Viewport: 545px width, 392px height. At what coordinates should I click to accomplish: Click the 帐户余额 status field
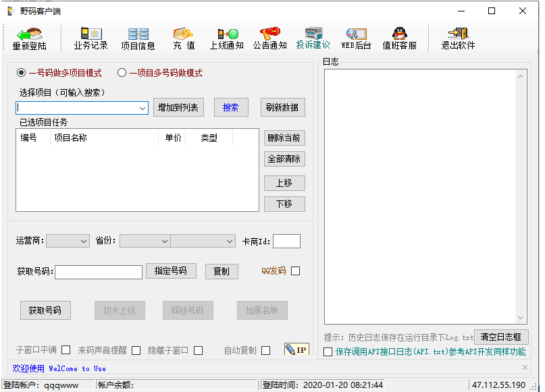coord(177,385)
